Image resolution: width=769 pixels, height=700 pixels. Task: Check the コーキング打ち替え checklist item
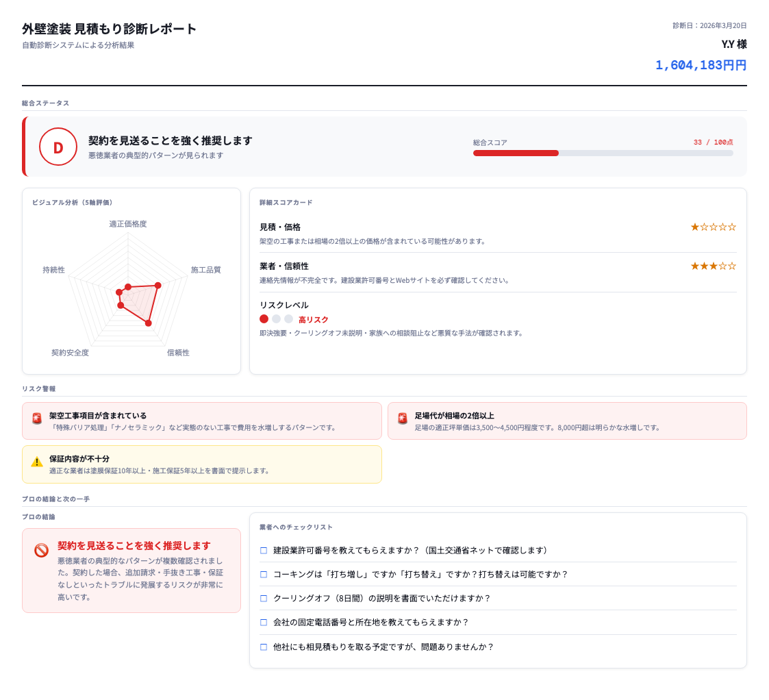263,575
